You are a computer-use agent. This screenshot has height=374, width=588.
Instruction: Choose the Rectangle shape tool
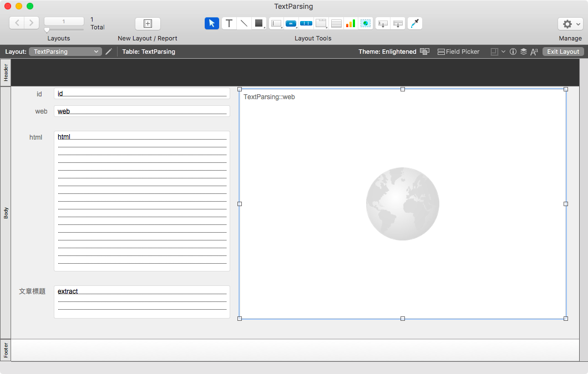click(258, 23)
